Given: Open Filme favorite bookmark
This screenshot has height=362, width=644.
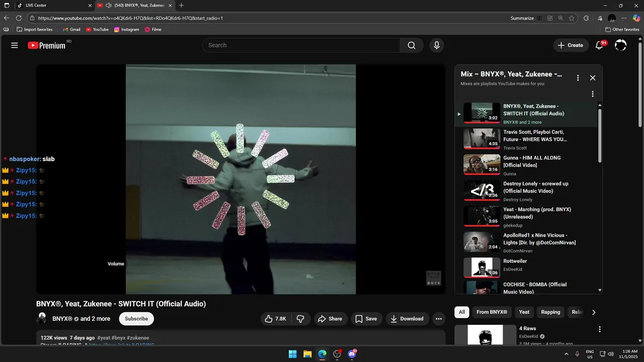Looking at the screenshot, I should [x=153, y=30].
